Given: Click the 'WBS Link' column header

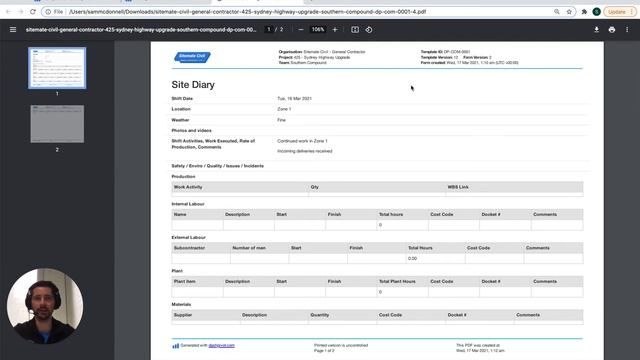Looking at the screenshot, I should tap(458, 187).
